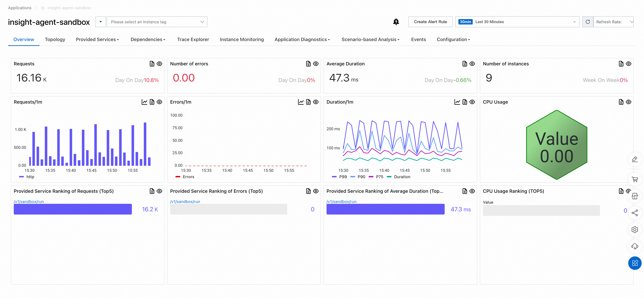Toggle eye icon on CPU Usage panel
Image resolution: width=644 pixels, height=298 pixels.
tap(629, 102)
